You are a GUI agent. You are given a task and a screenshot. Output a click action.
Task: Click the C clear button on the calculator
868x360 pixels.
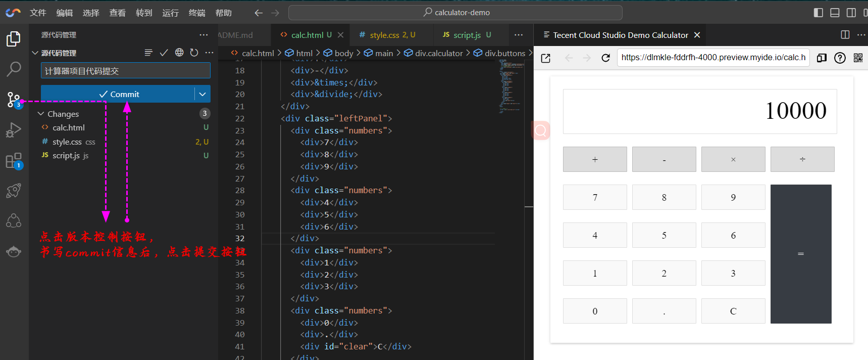coord(733,311)
